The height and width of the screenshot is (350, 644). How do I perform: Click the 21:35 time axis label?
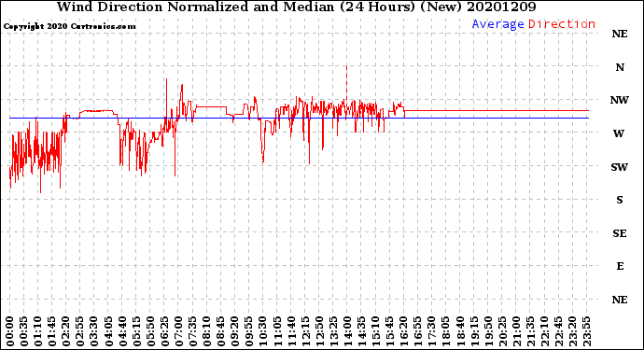click(x=530, y=331)
